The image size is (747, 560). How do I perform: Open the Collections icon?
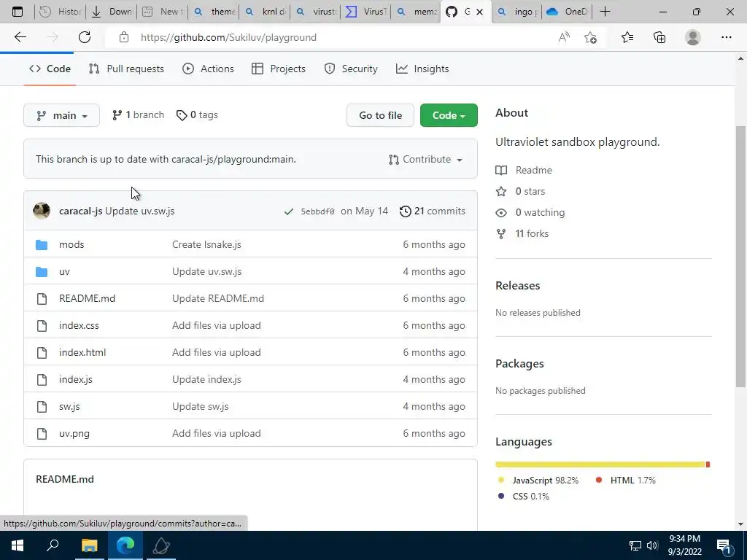coord(659,37)
